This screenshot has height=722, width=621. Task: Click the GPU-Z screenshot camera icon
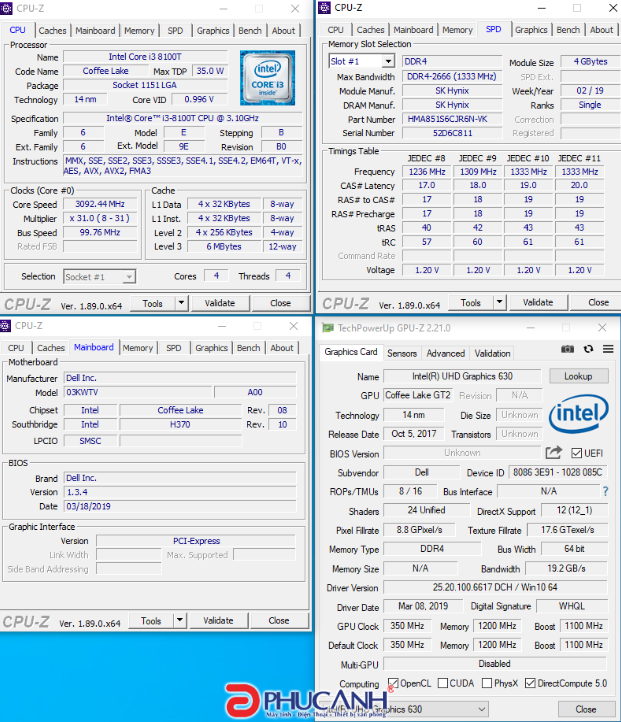click(567, 349)
